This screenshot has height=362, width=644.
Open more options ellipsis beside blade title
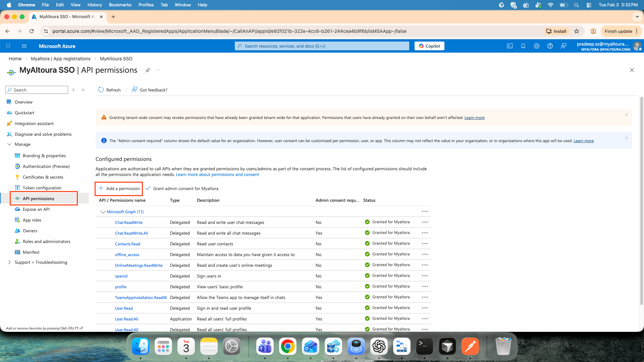click(x=159, y=70)
